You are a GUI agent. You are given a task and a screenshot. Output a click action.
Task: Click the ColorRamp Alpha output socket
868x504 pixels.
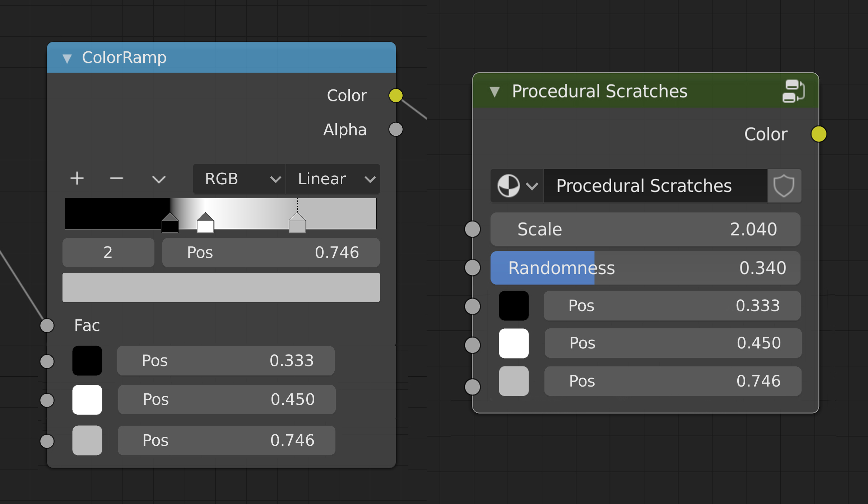pyautogui.click(x=396, y=129)
